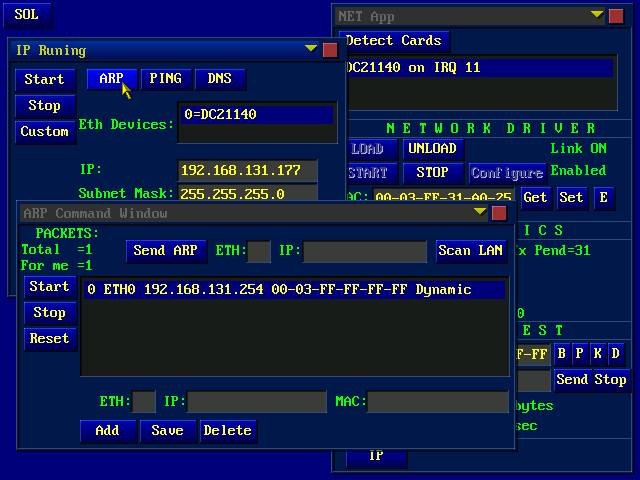This screenshot has height=480, width=640.
Task: Click START driver button in NET App
Action: pos(372,173)
